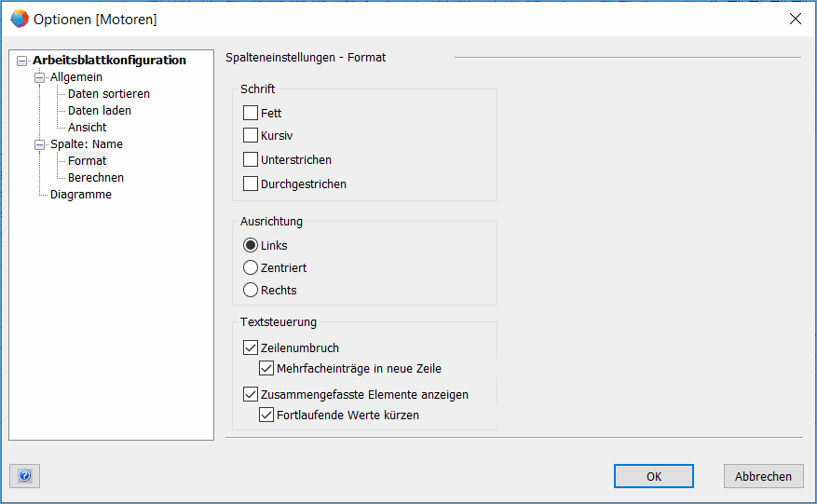
Task: Uncheck the Zeilenumbruch option
Action: [251, 348]
